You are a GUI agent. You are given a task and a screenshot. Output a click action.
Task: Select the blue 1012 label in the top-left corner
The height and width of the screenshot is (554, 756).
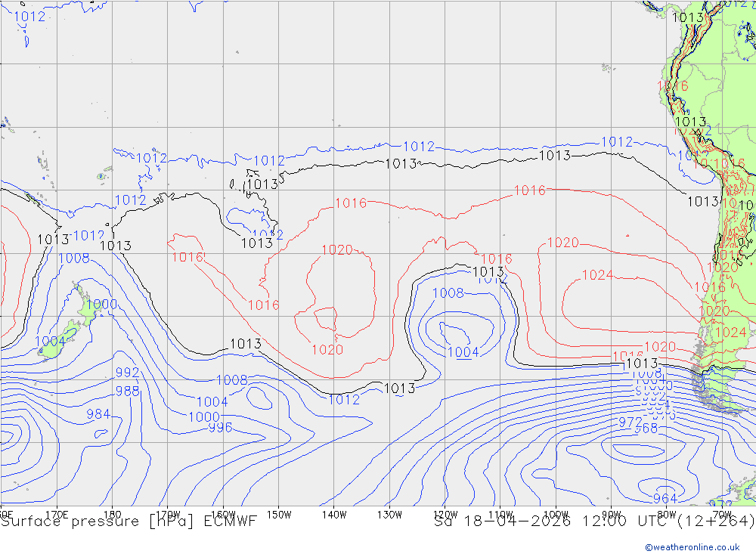point(29,17)
